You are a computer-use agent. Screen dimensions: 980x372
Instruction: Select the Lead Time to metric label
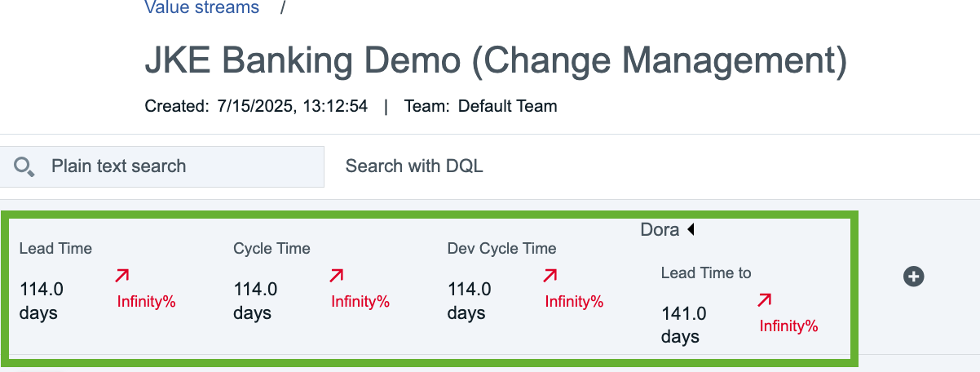tap(706, 273)
